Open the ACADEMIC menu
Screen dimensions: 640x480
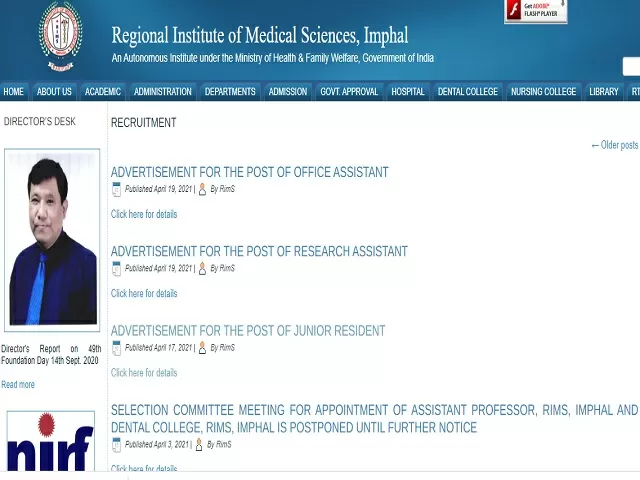point(103,91)
